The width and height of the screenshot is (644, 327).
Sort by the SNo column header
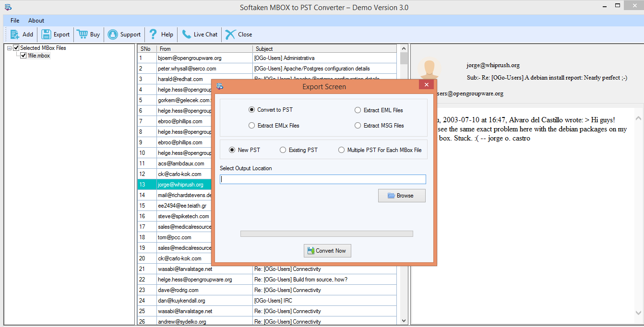click(147, 48)
